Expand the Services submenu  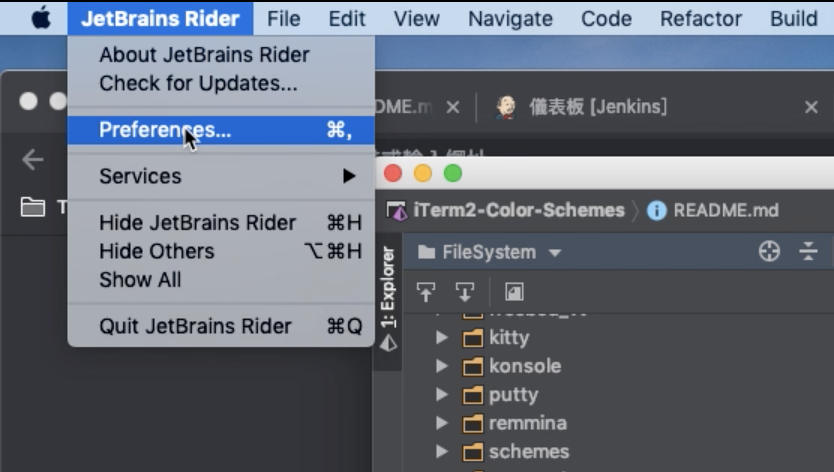coord(221,176)
